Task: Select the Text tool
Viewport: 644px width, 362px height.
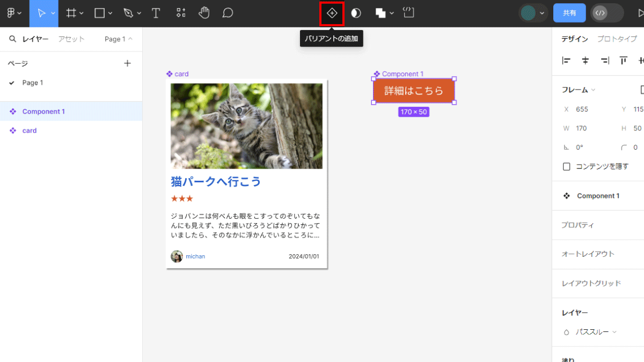Action: [156, 13]
